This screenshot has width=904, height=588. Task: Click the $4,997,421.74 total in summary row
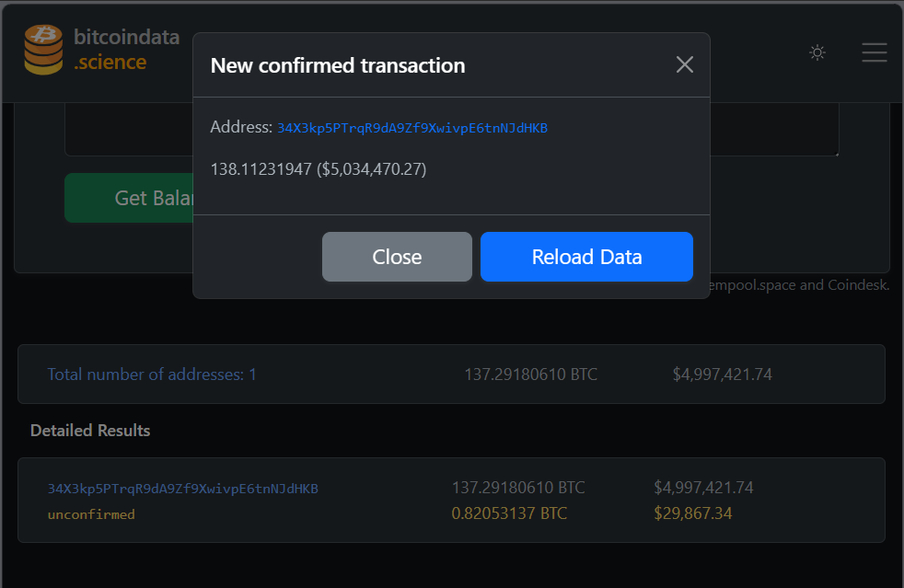[x=722, y=375]
